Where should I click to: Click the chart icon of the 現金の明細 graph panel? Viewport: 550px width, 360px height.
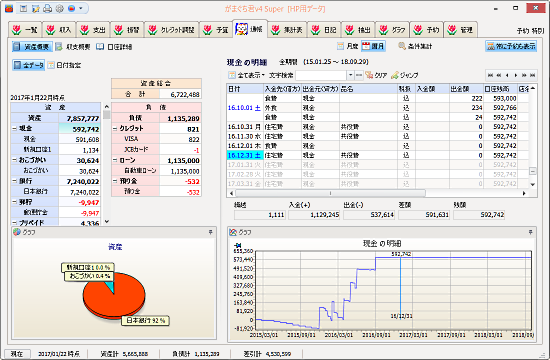tap(233, 232)
